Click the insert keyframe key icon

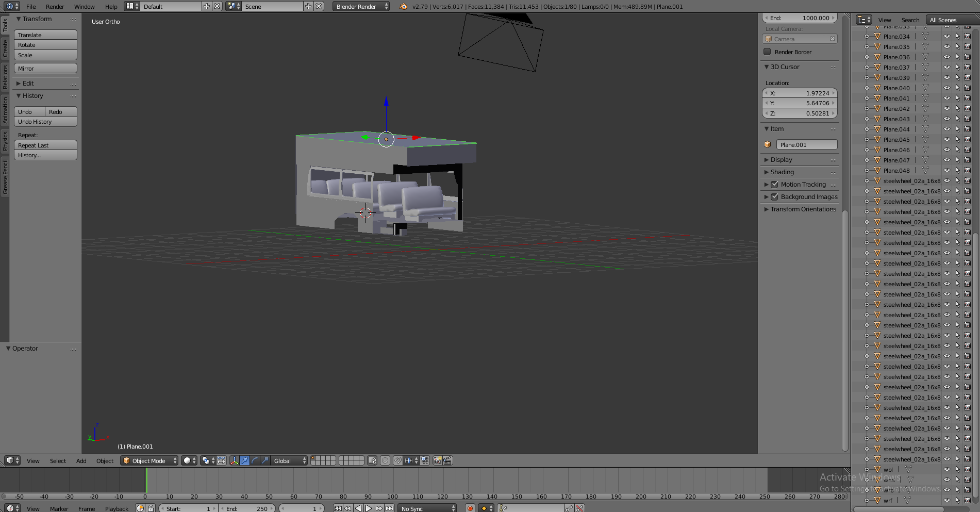(569, 508)
